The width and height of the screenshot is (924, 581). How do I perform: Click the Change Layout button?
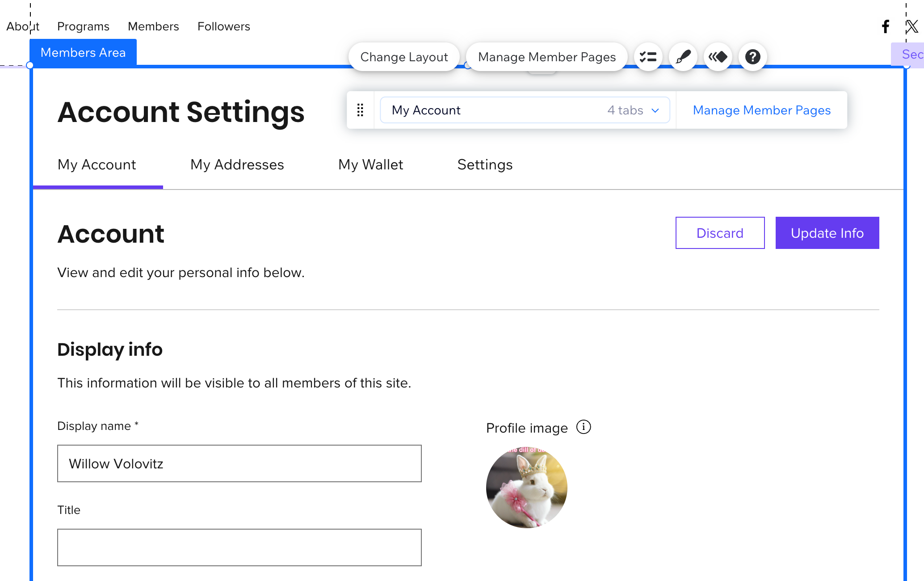[x=404, y=57]
